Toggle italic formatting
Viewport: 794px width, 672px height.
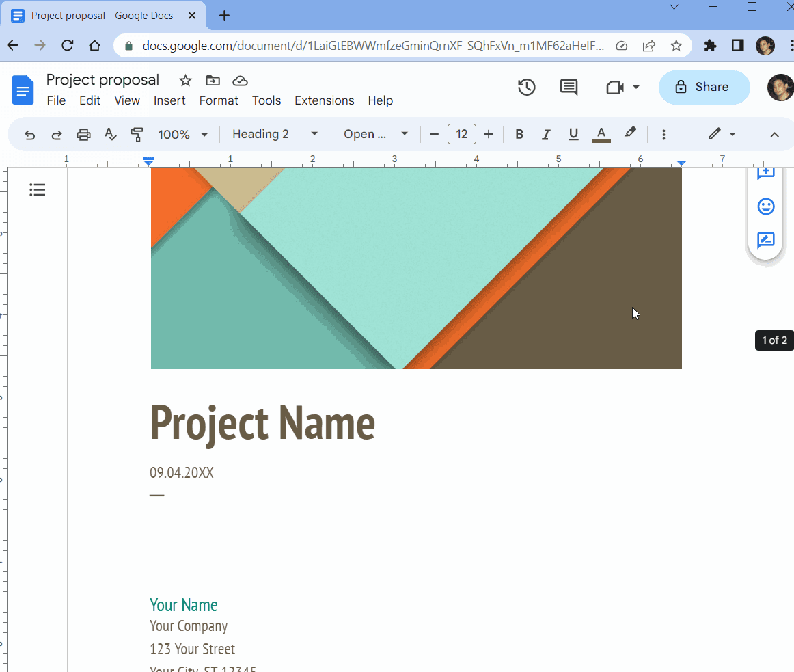point(546,134)
